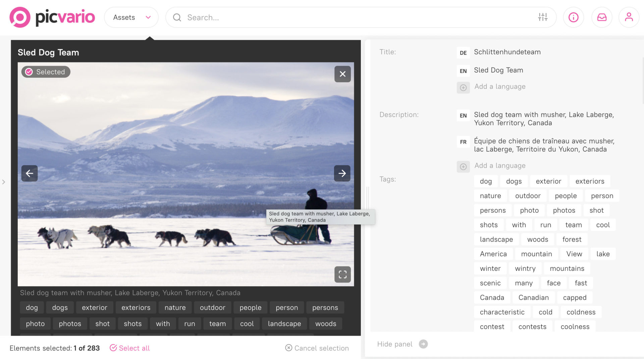
Task: Click the Picvario logo
Action: (53, 17)
